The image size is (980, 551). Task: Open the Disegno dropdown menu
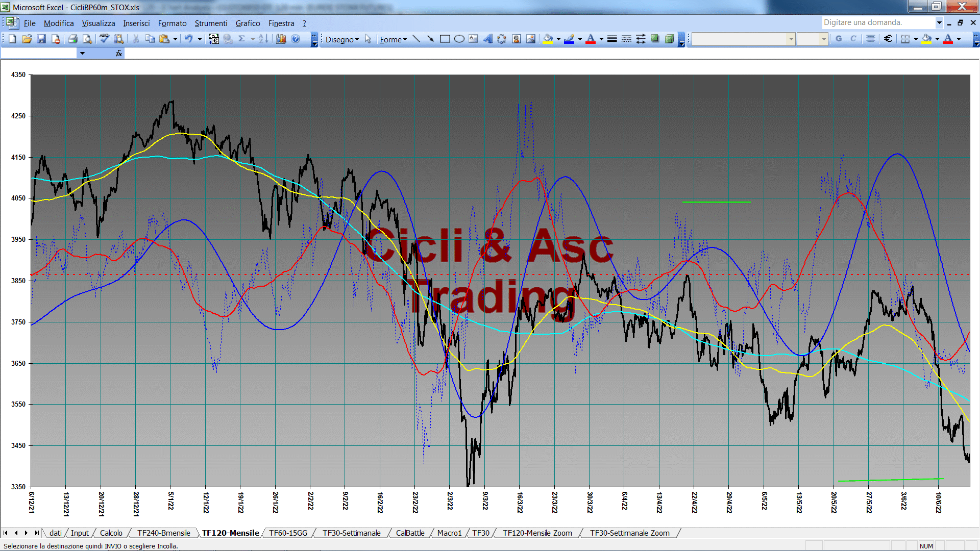pyautogui.click(x=342, y=39)
